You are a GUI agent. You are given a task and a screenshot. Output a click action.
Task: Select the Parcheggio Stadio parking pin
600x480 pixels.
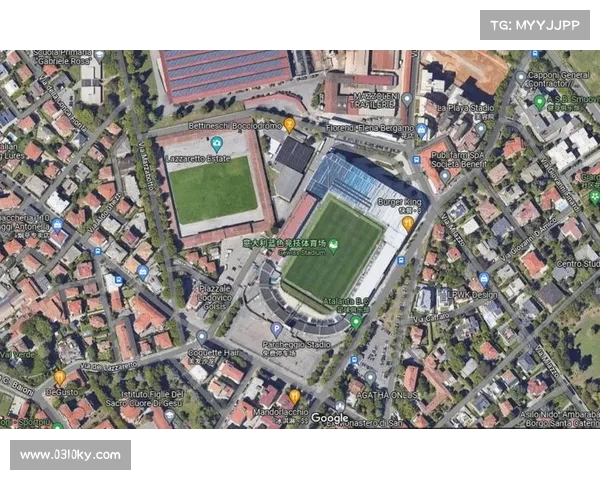click(x=276, y=330)
